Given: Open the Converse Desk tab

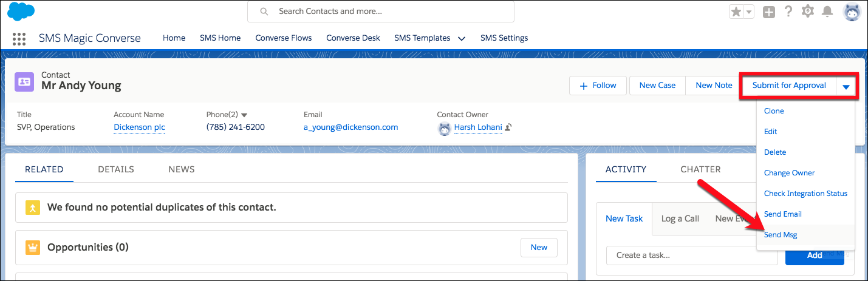Looking at the screenshot, I should [353, 38].
